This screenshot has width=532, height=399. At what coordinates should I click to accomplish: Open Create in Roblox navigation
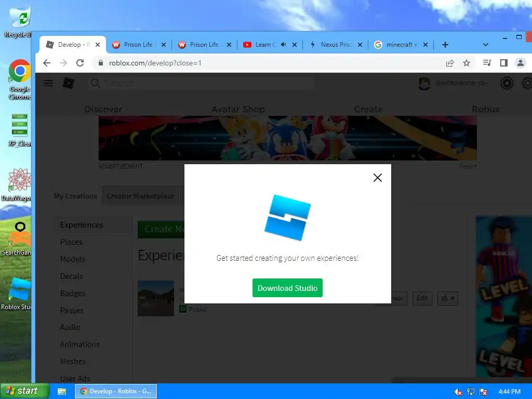point(368,109)
